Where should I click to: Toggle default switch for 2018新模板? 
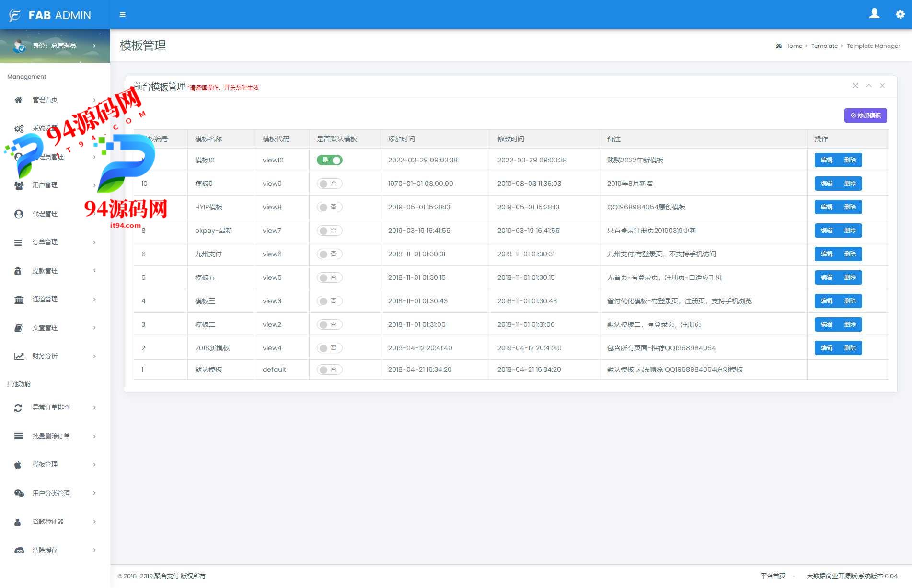coord(330,348)
